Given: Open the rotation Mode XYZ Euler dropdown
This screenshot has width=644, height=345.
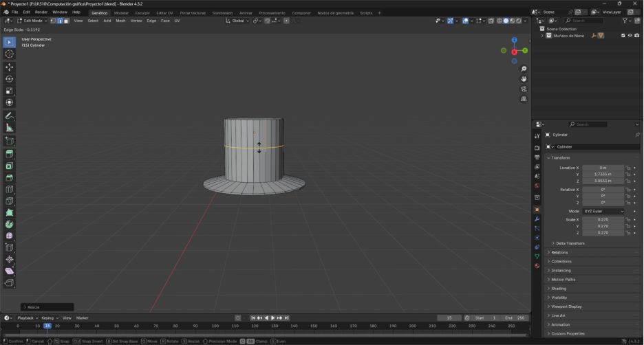Looking at the screenshot, I should [x=603, y=211].
